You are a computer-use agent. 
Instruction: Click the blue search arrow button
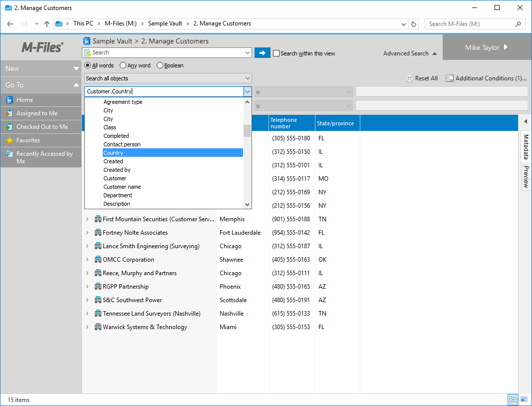(x=263, y=53)
